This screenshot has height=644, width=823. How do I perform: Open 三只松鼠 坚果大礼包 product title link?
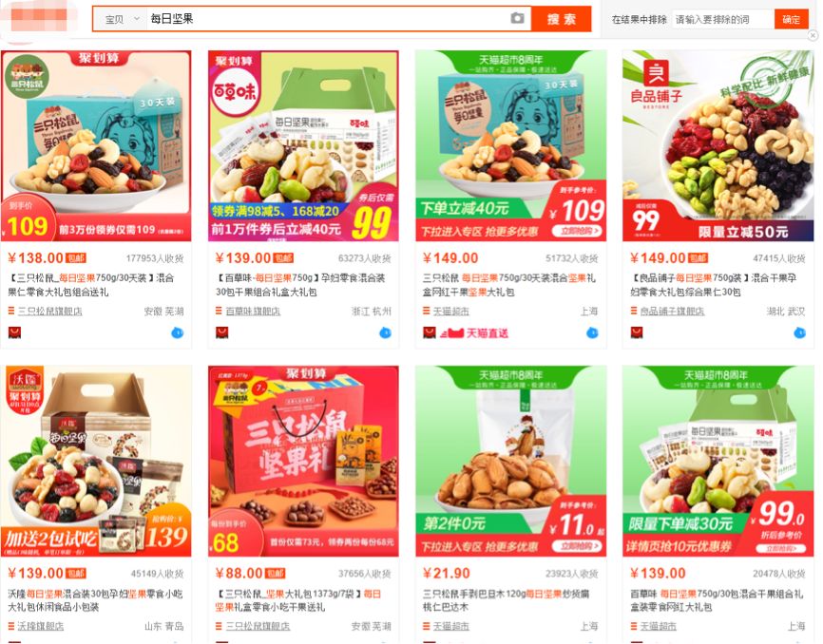pos(298,600)
